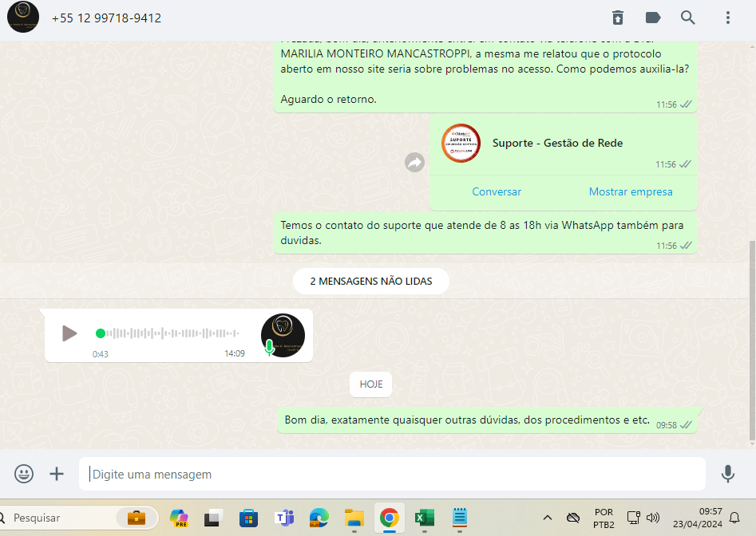Screen dimensions: 756x536
Task: Open File Explorer from the taskbar
Action: pos(354,518)
